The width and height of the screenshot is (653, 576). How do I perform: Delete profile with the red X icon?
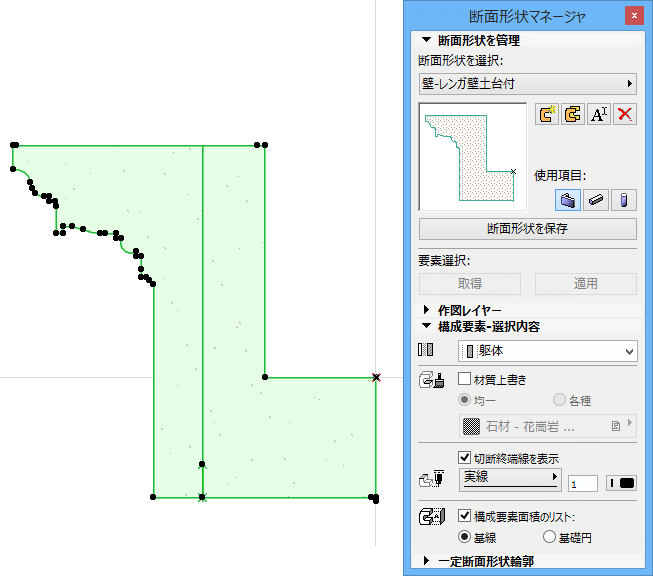625,114
